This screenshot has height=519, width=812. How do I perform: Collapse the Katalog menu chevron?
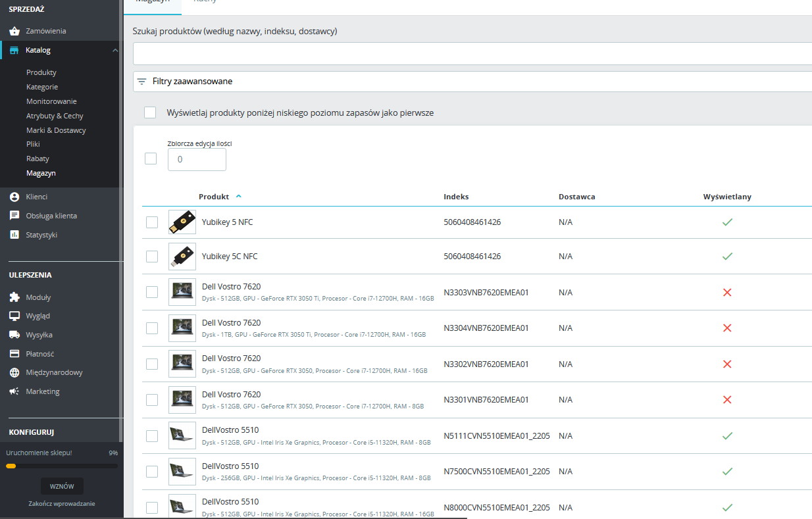tap(115, 50)
